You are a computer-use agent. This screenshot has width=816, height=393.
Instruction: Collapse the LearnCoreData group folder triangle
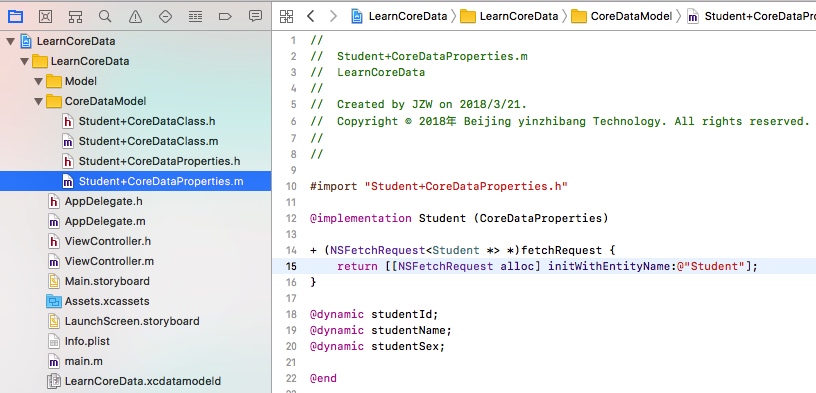tap(24, 61)
